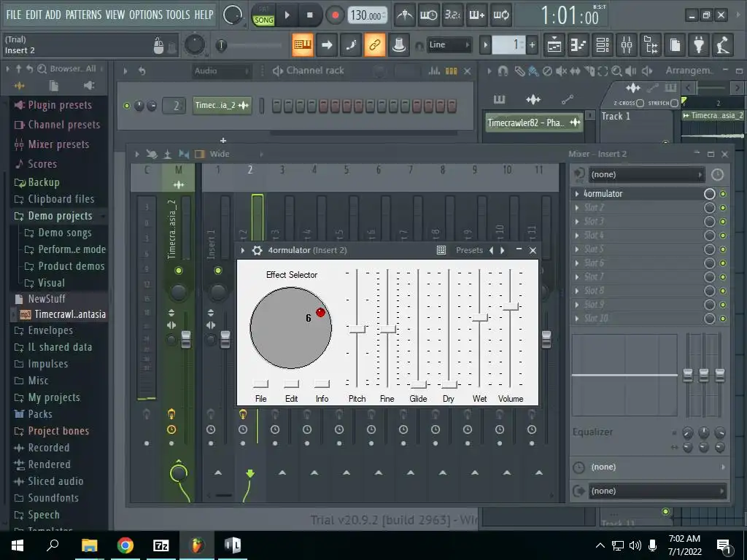Open File Explorer from the taskbar
Image resolution: width=747 pixels, height=560 pixels.
[x=89, y=545]
